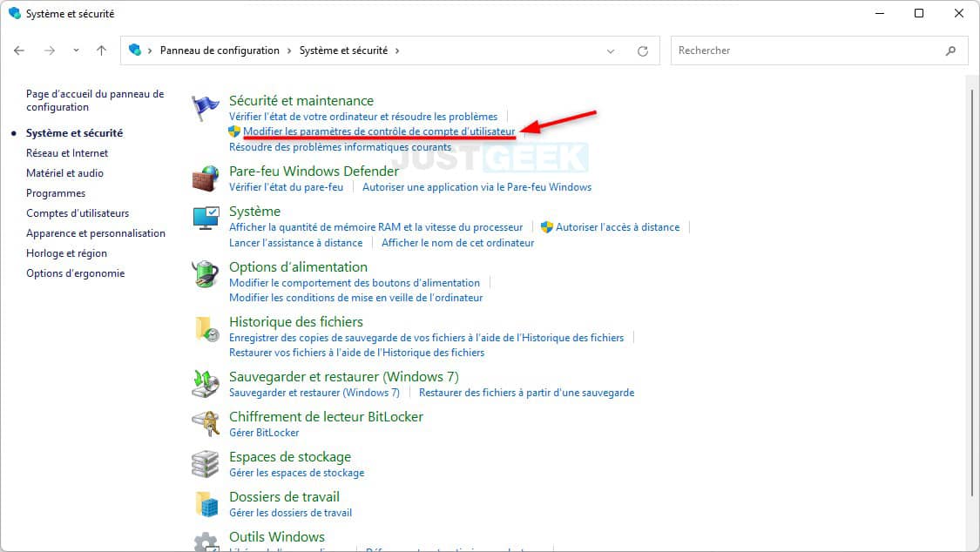
Task: Click the Historique des fichiers folder icon
Action: [206, 329]
